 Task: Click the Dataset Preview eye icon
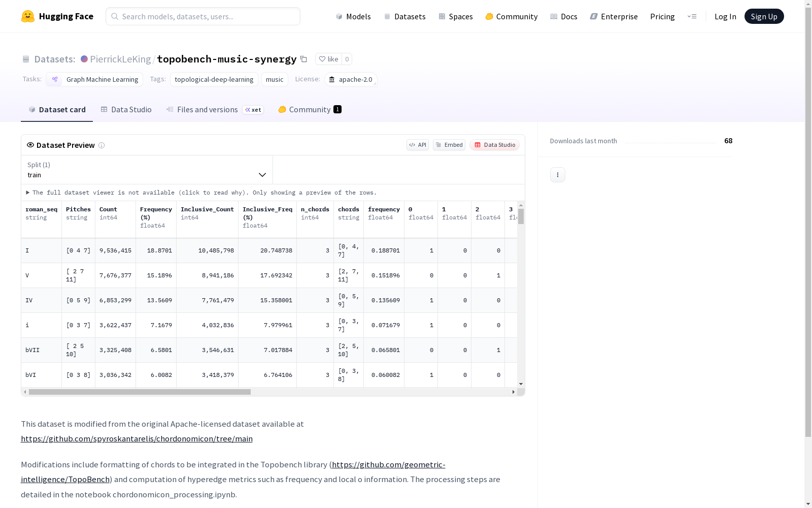point(30,145)
